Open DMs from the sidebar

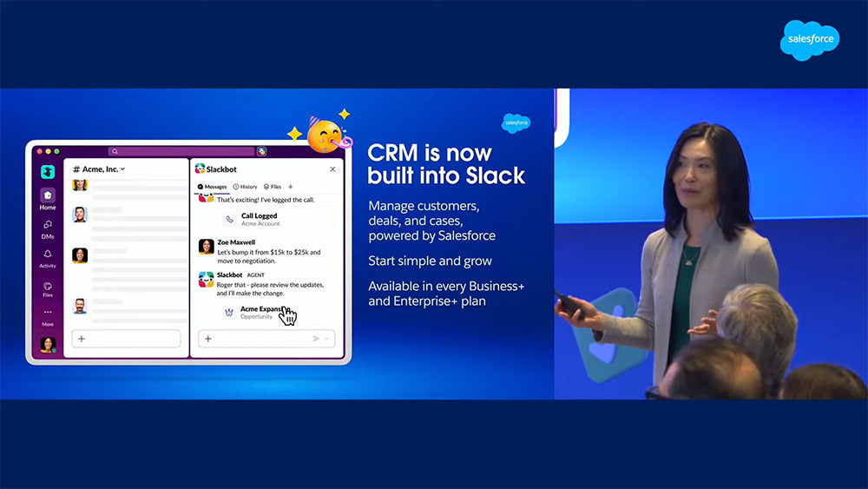[48, 226]
